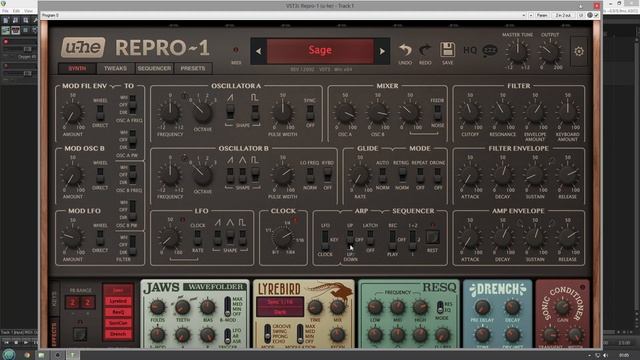Toggle the Mod Fil Env WHEEL/DIRECT switch
The image size is (640, 360).
coord(100,112)
